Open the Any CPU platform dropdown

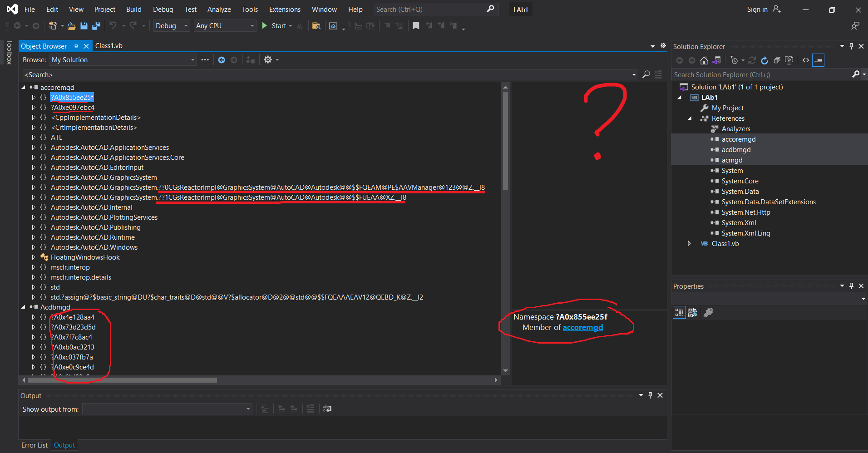pos(225,26)
